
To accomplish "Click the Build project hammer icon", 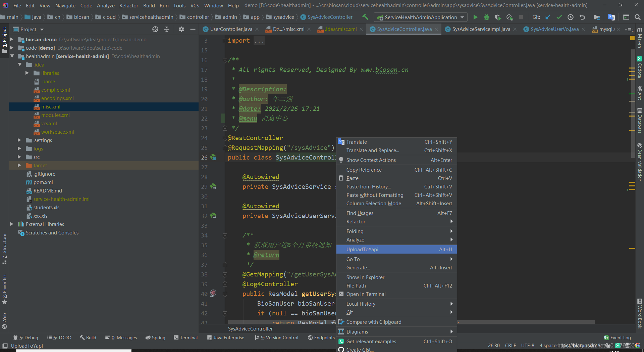I will tap(365, 17).
